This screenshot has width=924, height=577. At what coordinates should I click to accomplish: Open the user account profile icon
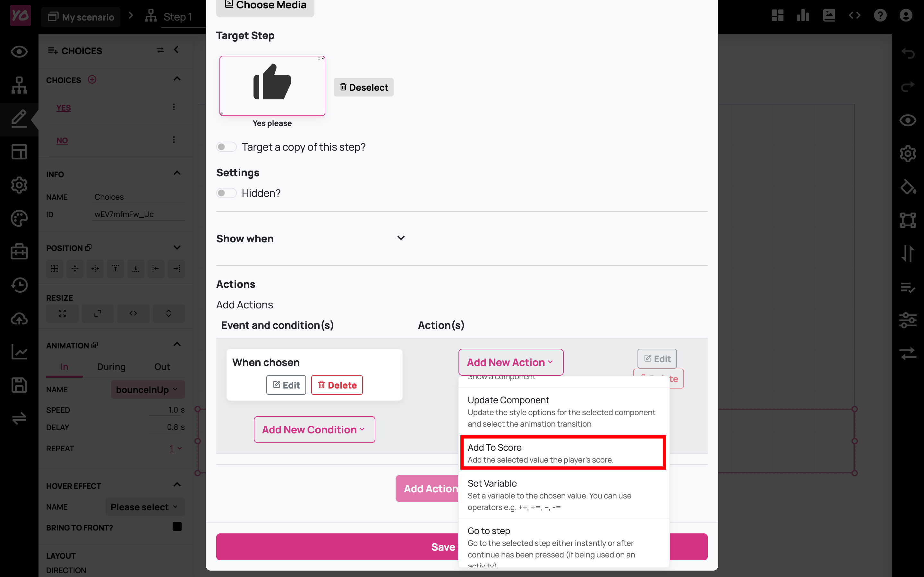pos(906,16)
